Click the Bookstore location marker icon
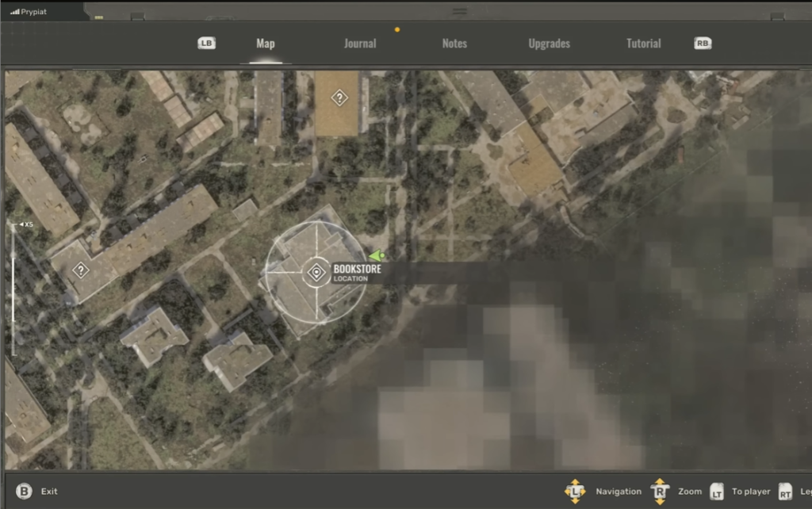 316,273
